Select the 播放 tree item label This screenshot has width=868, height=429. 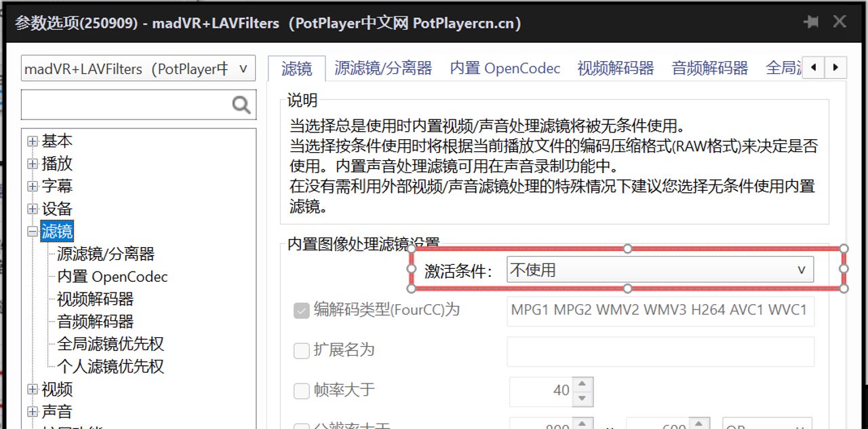(57, 164)
